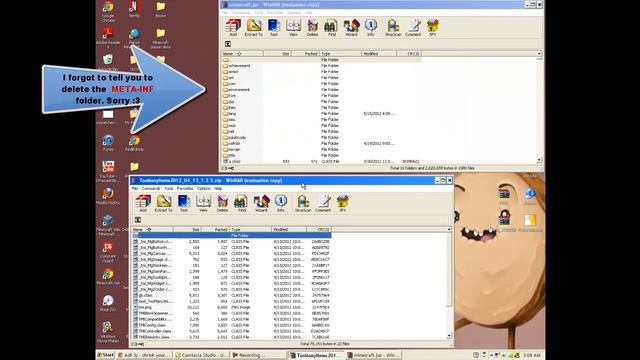The height and width of the screenshot is (360, 640).
Task: Sort by the Type column in the minecraft.jar window
Action: (340, 53)
